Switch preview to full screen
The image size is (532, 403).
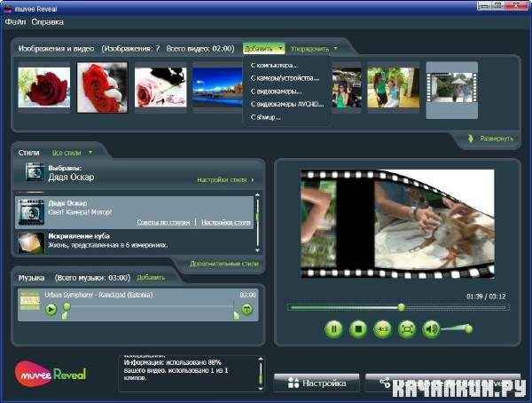pos(407,329)
